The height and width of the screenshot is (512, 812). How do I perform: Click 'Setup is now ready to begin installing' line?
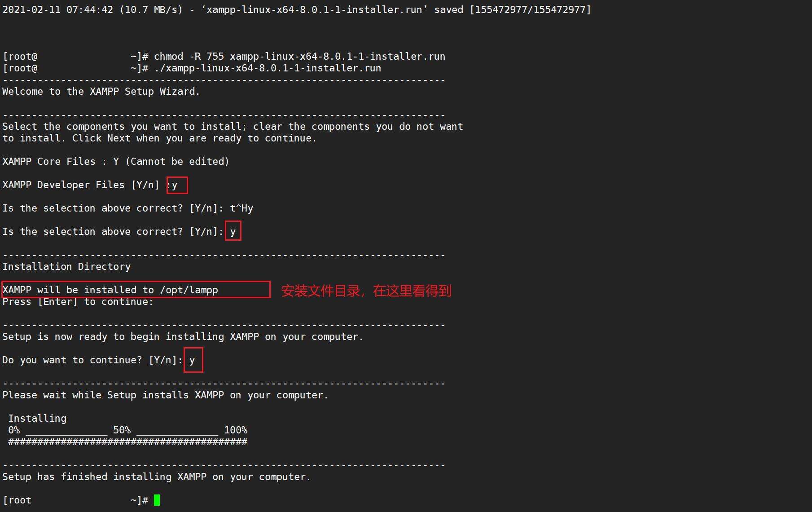(183, 337)
